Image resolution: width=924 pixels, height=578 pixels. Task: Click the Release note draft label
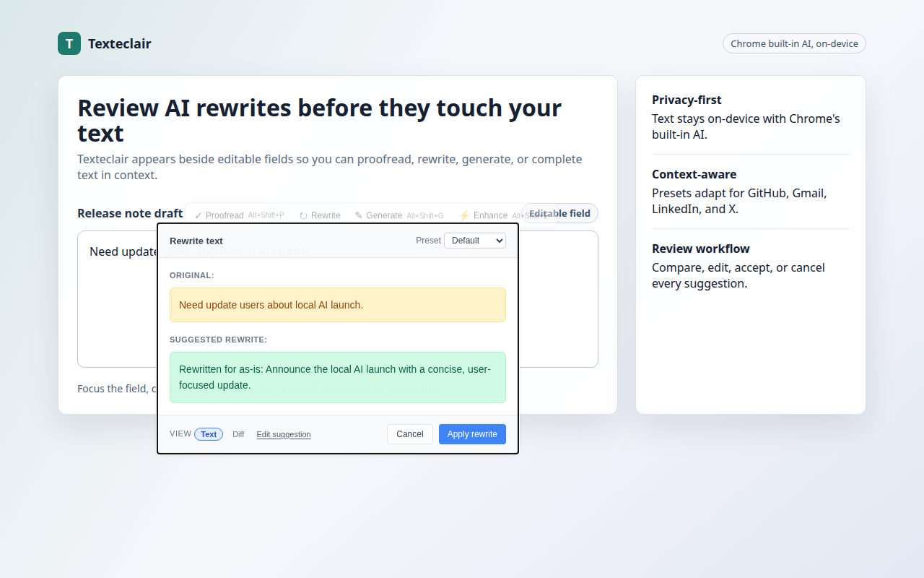coord(130,213)
